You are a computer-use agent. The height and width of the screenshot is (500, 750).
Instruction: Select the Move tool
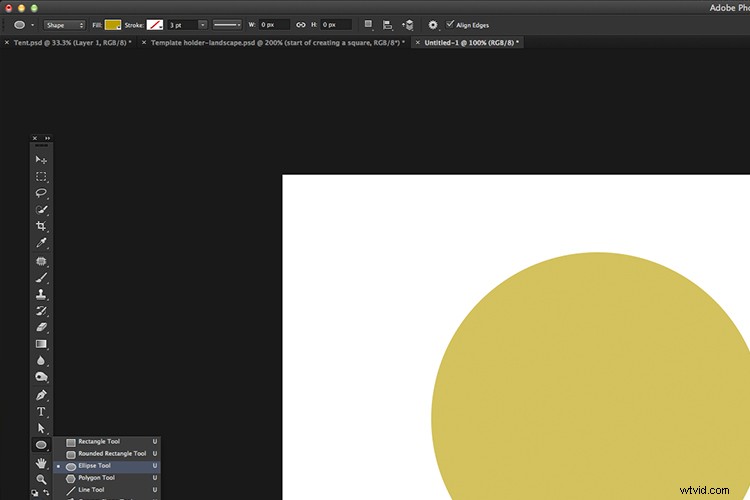click(41, 160)
